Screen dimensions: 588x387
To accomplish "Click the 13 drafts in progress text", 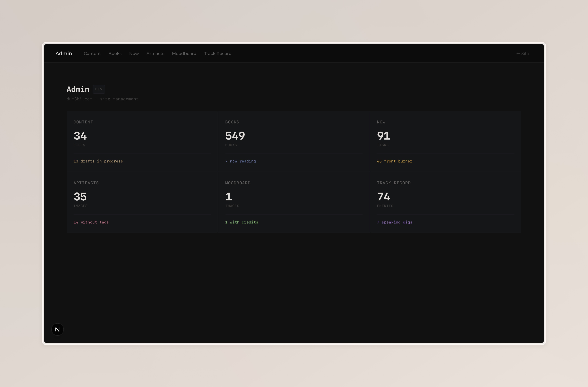I will (x=98, y=161).
